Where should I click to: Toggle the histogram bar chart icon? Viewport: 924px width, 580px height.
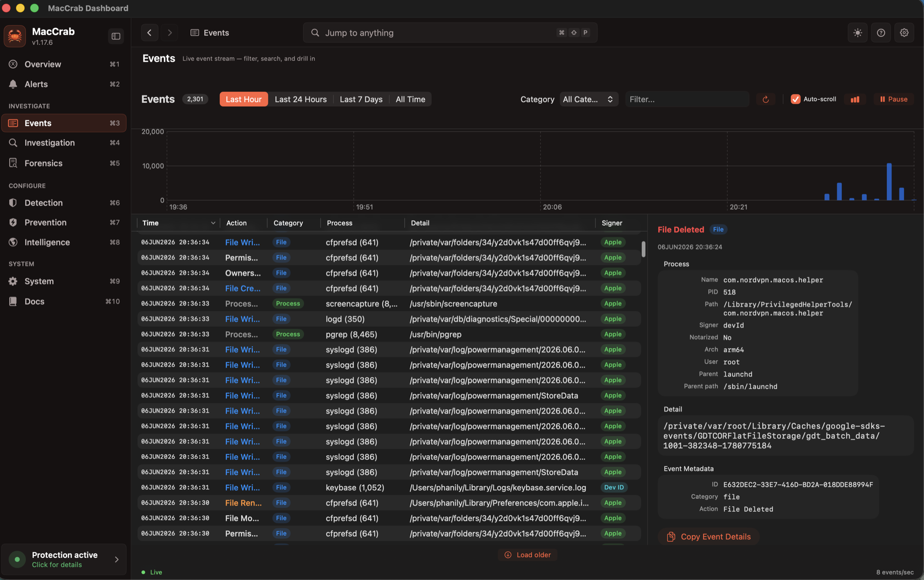pyautogui.click(x=855, y=99)
